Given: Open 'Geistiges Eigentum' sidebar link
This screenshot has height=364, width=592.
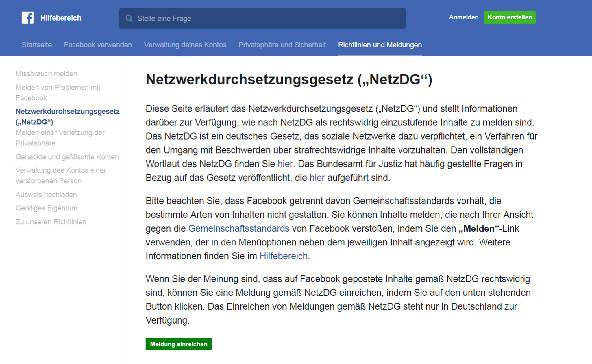Looking at the screenshot, I should [x=46, y=208].
